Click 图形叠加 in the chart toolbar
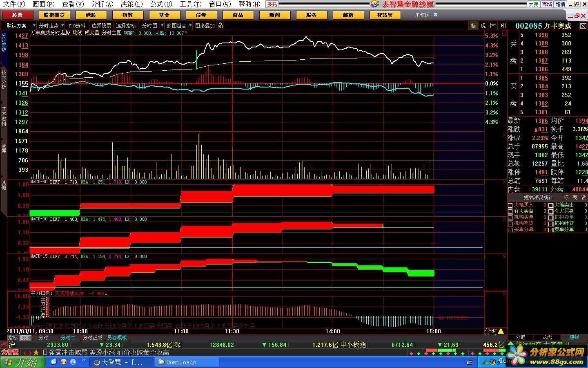The height and width of the screenshot is (368, 588). pyautogui.click(x=205, y=25)
